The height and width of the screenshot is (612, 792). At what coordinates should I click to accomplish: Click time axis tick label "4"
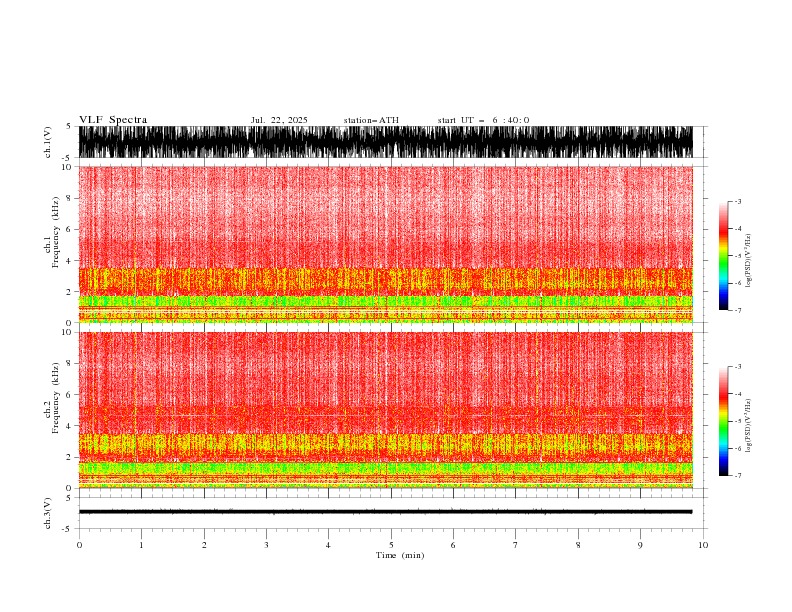pos(328,545)
